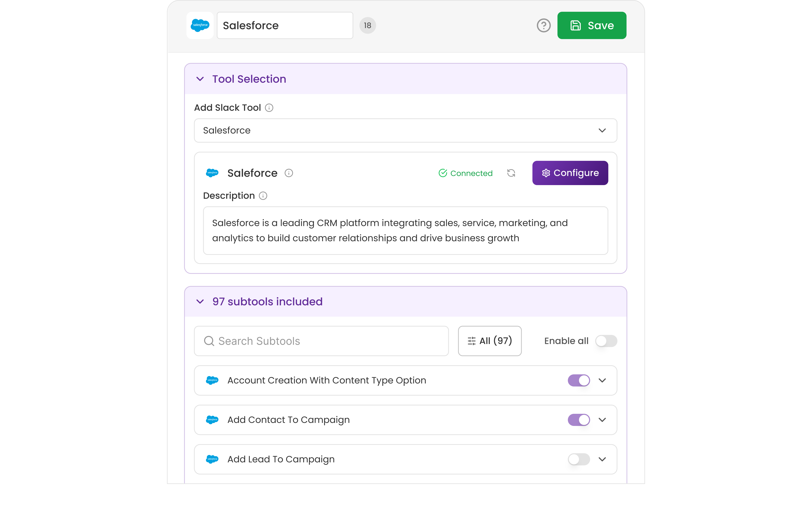This screenshot has height=531, width=812.
Task: Click info icon beside Add Slack Tool
Action: tap(269, 108)
